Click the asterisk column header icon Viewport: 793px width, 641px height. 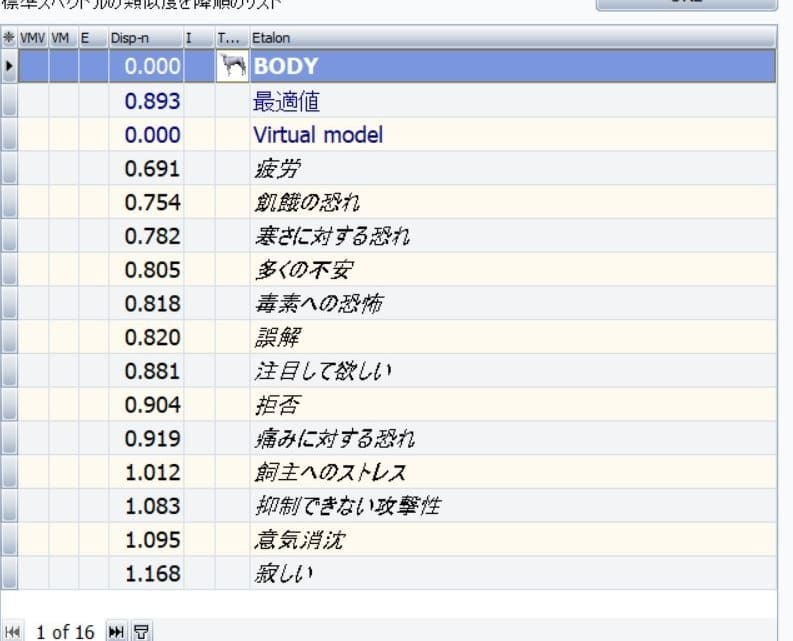pos(10,38)
